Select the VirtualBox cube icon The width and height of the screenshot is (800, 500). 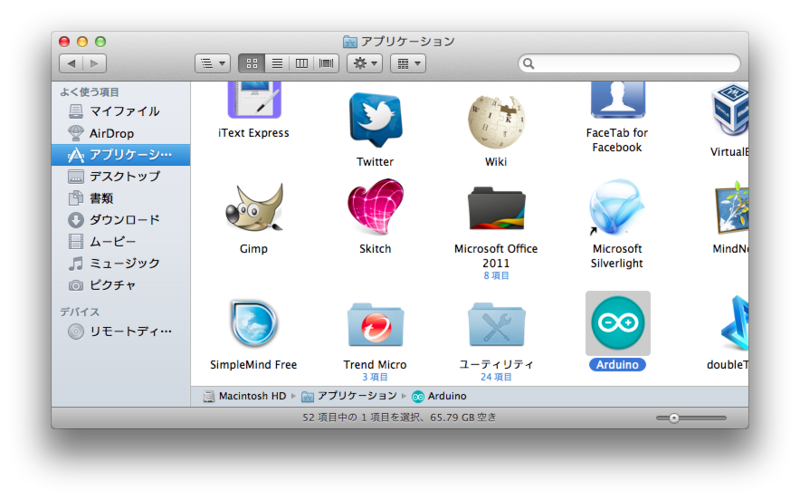coord(730,109)
